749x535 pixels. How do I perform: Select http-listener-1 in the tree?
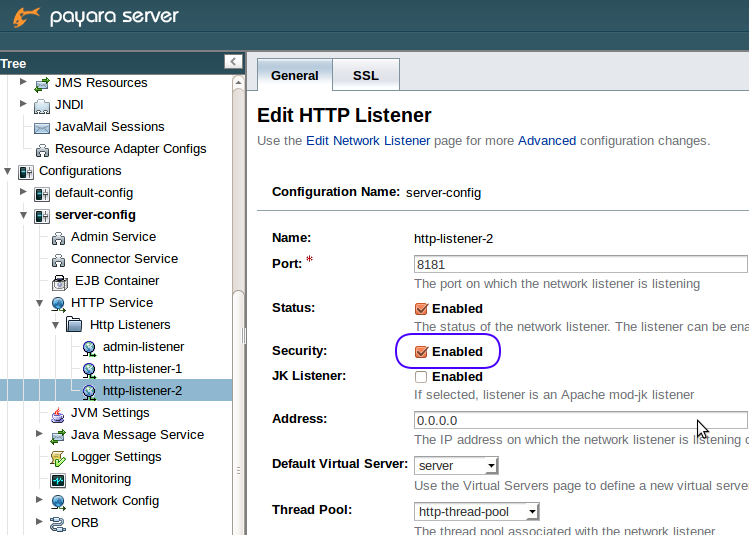pos(142,369)
